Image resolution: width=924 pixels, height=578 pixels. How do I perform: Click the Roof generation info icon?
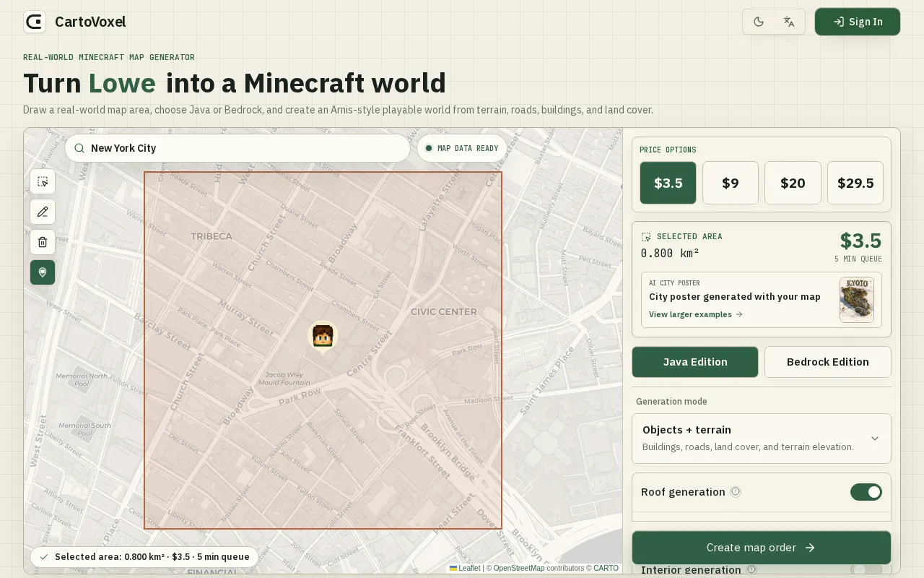click(736, 492)
